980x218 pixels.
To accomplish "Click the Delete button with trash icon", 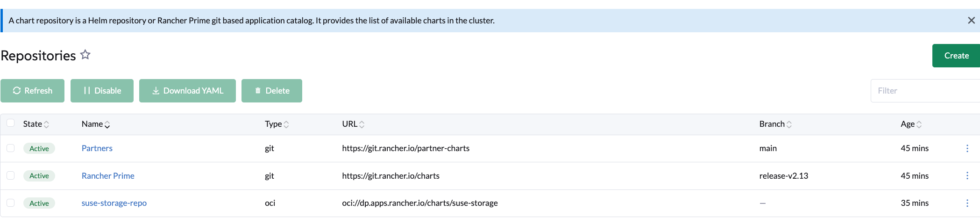I will pos(272,91).
